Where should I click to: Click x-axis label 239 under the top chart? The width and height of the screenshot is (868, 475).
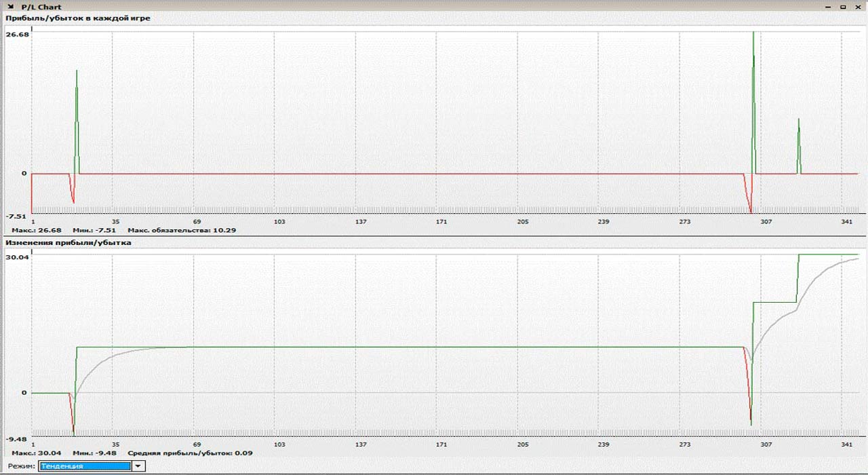604,222
